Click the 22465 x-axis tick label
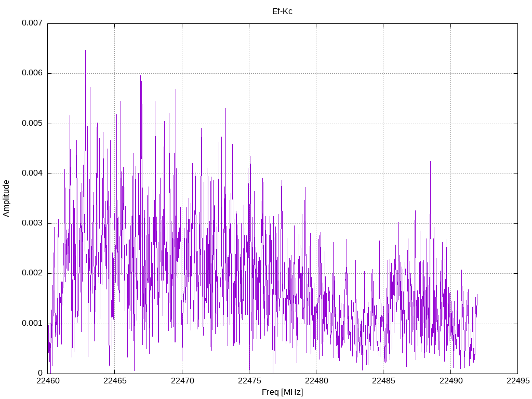532x399 pixels. (115, 381)
